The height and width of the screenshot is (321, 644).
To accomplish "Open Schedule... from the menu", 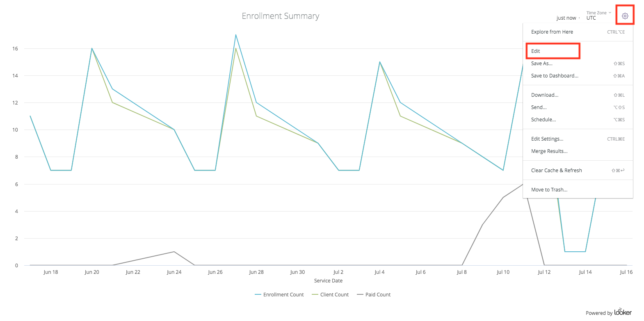I will coord(544,120).
